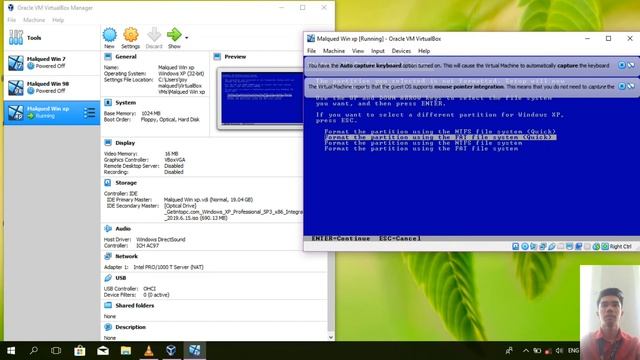The width and height of the screenshot is (640, 360).
Task: Click the keyboard capture status icon
Action: coord(605,247)
